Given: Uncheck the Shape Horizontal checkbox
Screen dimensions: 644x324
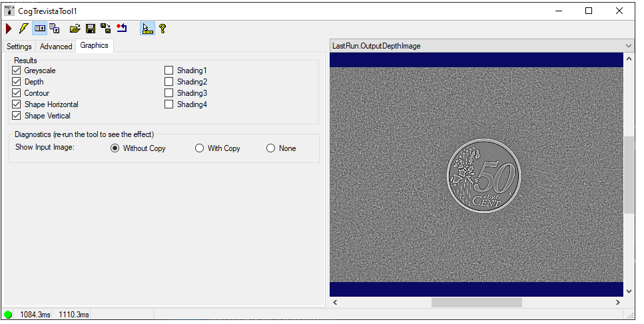Looking at the screenshot, I should tap(17, 104).
